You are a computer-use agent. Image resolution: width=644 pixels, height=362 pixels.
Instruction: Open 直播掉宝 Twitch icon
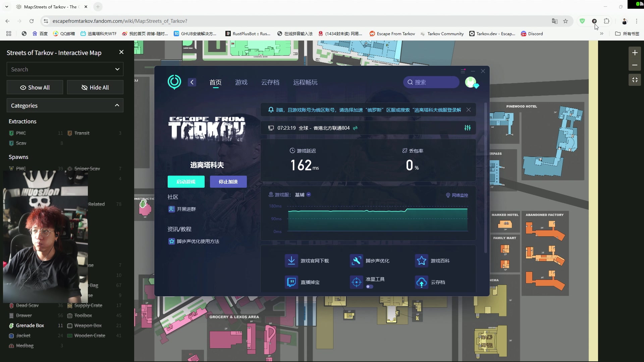pyautogui.click(x=291, y=282)
